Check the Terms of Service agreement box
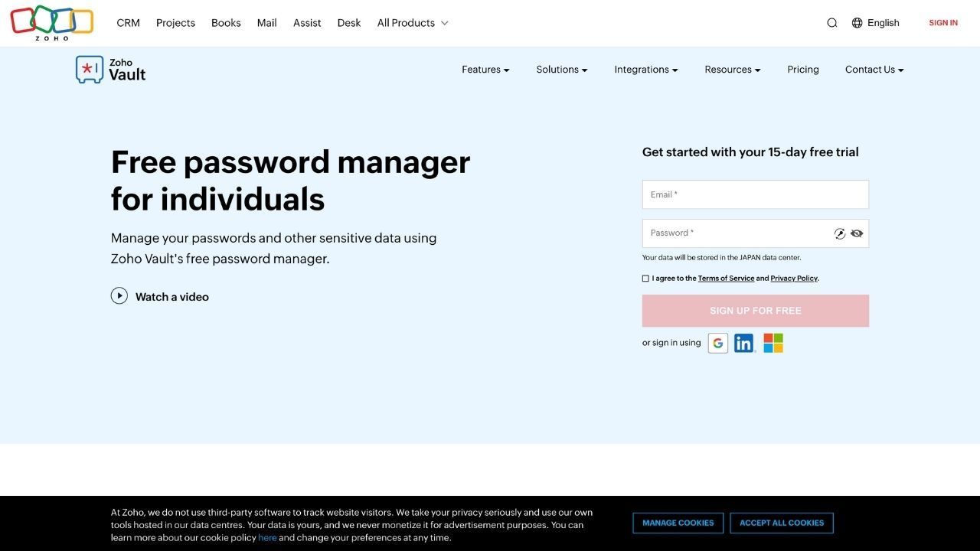The height and width of the screenshot is (551, 980). (645, 279)
